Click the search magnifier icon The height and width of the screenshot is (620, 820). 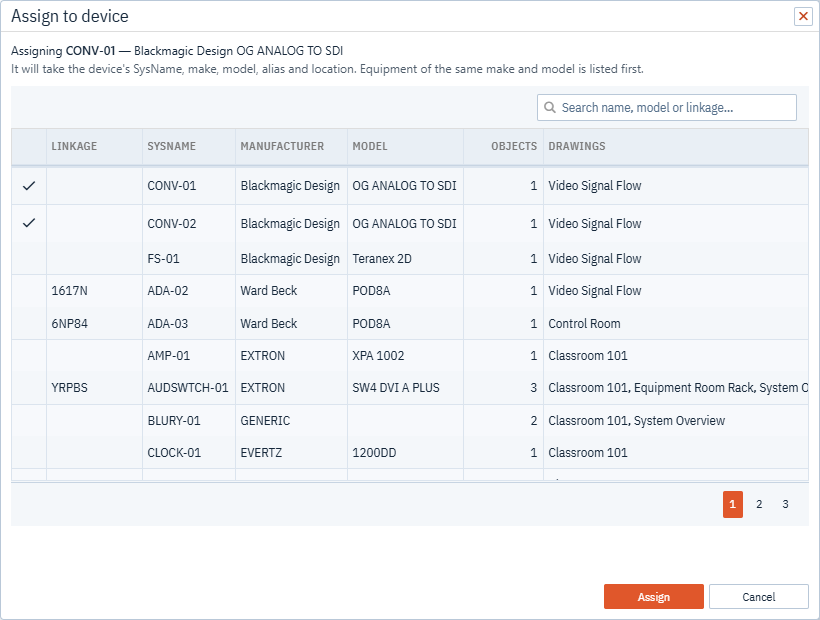pyautogui.click(x=550, y=108)
